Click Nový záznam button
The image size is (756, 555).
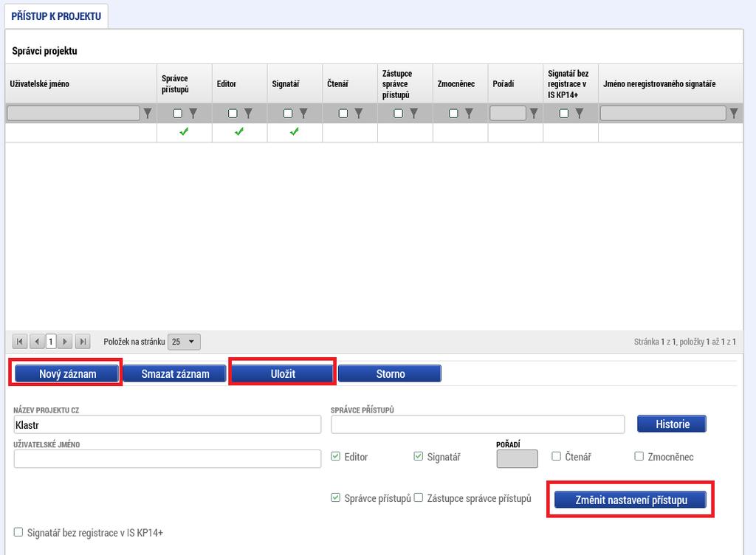click(67, 374)
